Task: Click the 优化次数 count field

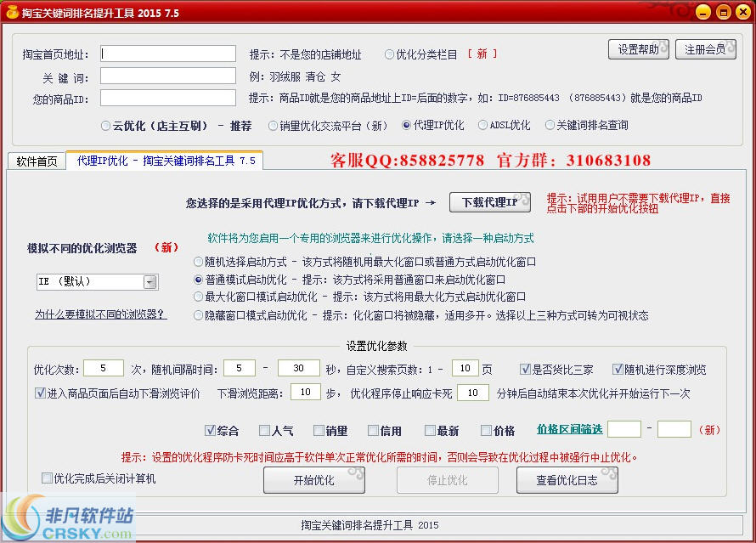Action: tap(103, 369)
